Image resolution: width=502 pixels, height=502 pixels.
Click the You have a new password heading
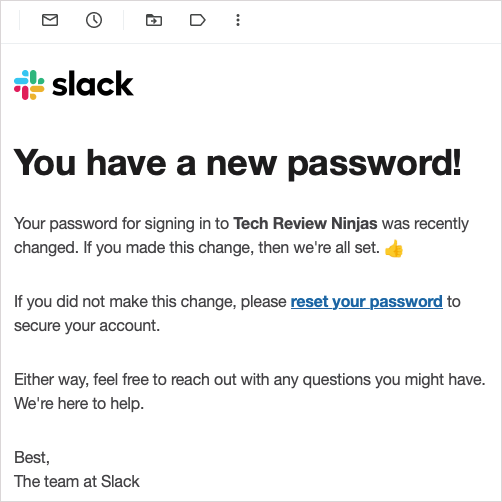click(x=237, y=164)
